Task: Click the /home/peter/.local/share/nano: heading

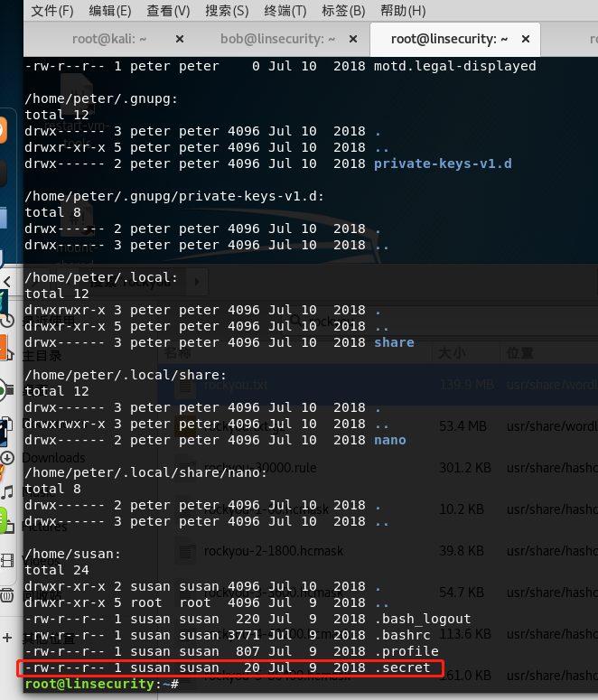Action: (145, 472)
